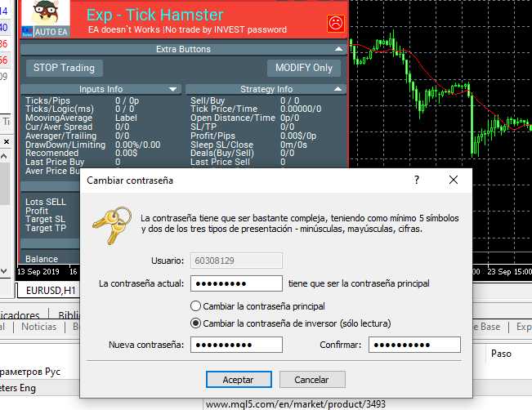Click the Recomended 0.00$ row
This screenshot has width=532, height=410.
coord(82,153)
